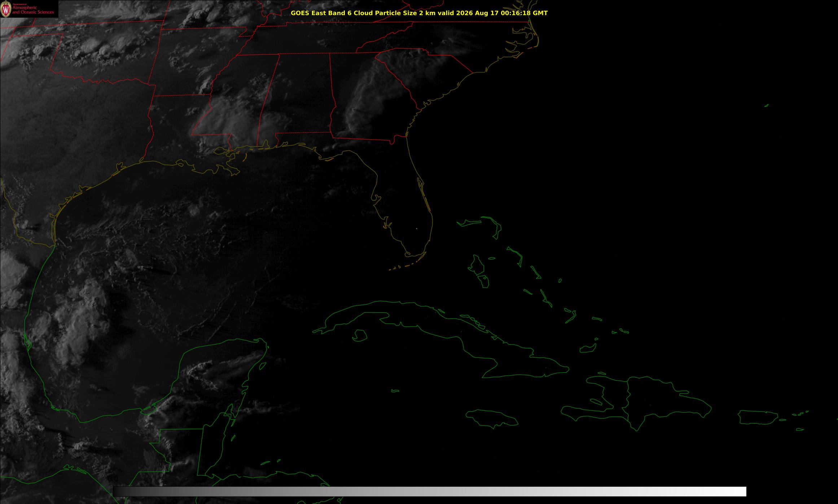The width and height of the screenshot is (838, 504).
Task: Click the Atmospheric and Oceanic Sciences text
Action: [x=33, y=10]
